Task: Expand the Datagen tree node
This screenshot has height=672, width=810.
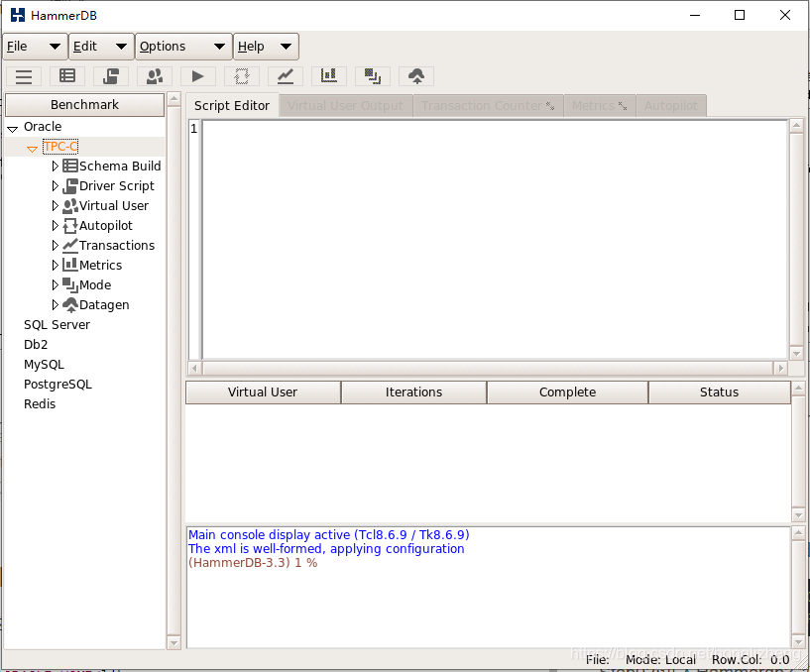Action: [56, 304]
